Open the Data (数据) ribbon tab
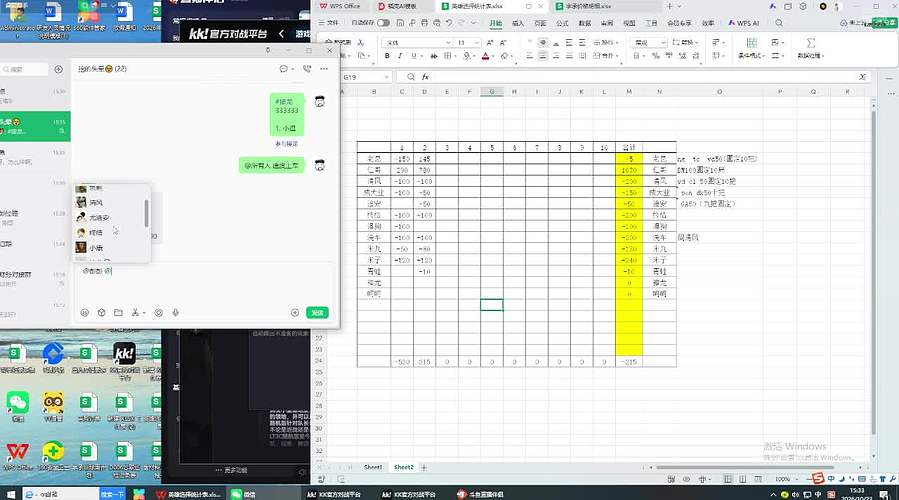Image resolution: width=899 pixels, height=500 pixels. tap(585, 23)
